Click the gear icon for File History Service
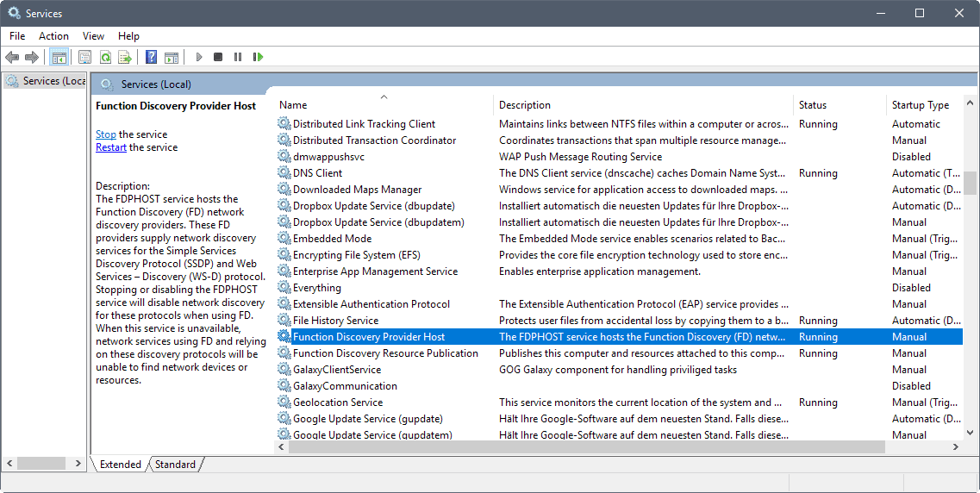This screenshot has height=493, width=980. point(284,321)
